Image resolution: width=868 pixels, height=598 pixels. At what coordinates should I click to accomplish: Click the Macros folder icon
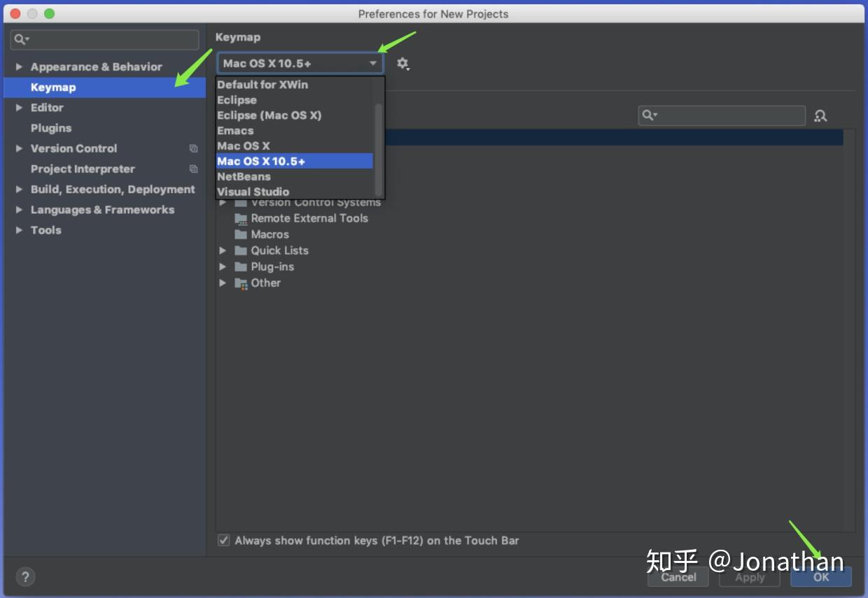pyautogui.click(x=240, y=234)
